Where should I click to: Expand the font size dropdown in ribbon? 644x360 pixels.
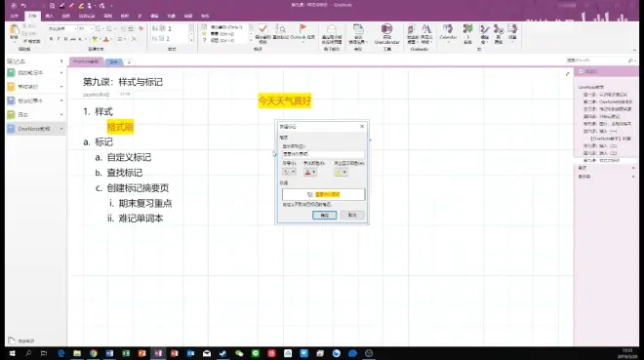[x=91, y=28]
